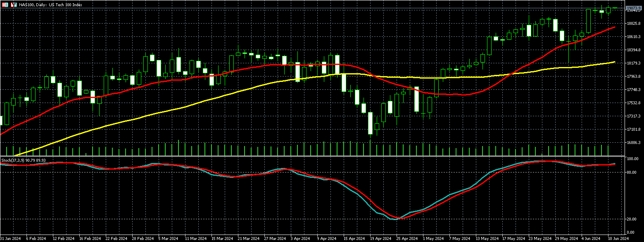
Task: Click the 100.00 stochastic scale label
Action: coord(632,159)
